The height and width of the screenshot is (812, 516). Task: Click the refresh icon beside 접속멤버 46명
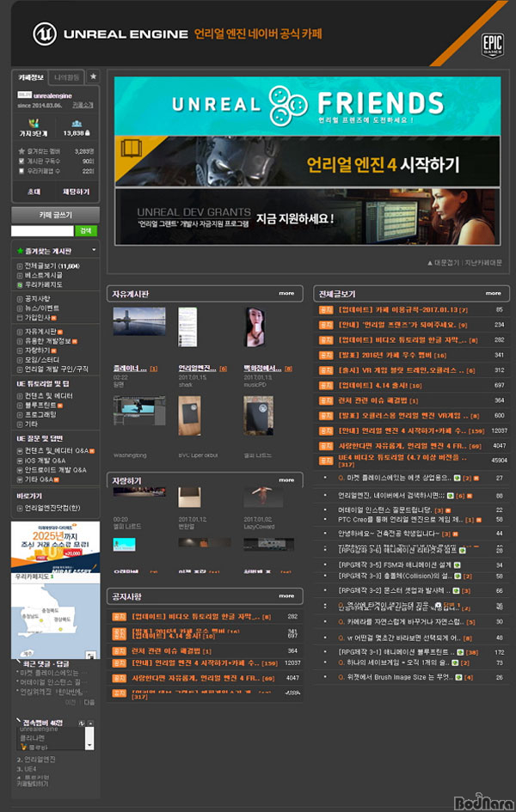click(82, 723)
